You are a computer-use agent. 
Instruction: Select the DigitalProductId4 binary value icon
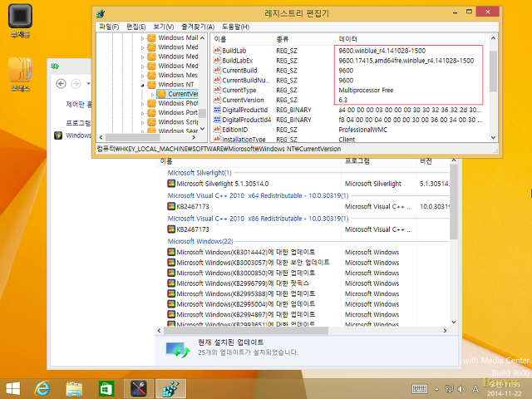tap(217, 120)
